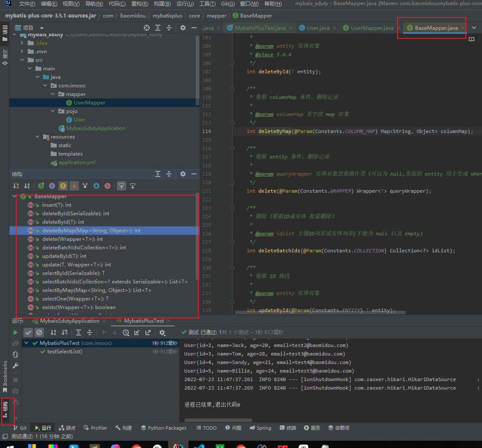Open Bookmarks side tool window
Screen dimensions: 482x448
(x=5, y=377)
